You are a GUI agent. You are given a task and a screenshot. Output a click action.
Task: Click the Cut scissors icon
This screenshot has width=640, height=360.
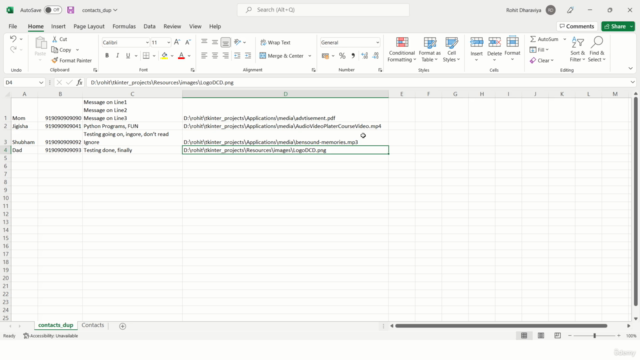point(55,39)
